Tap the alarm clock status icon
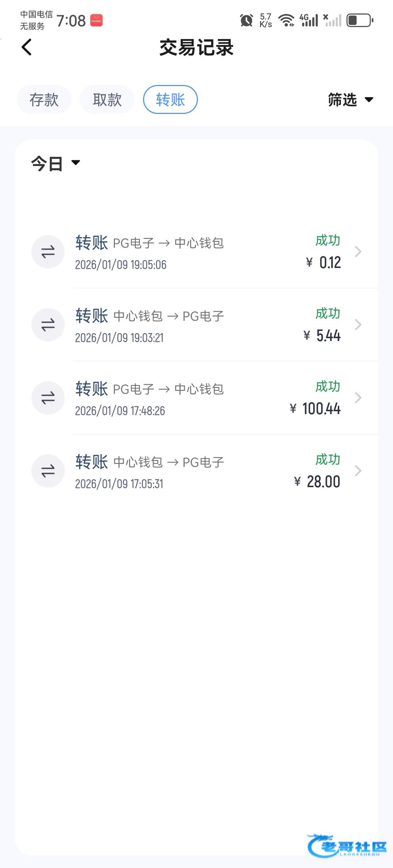The height and width of the screenshot is (868, 393). coord(246,20)
